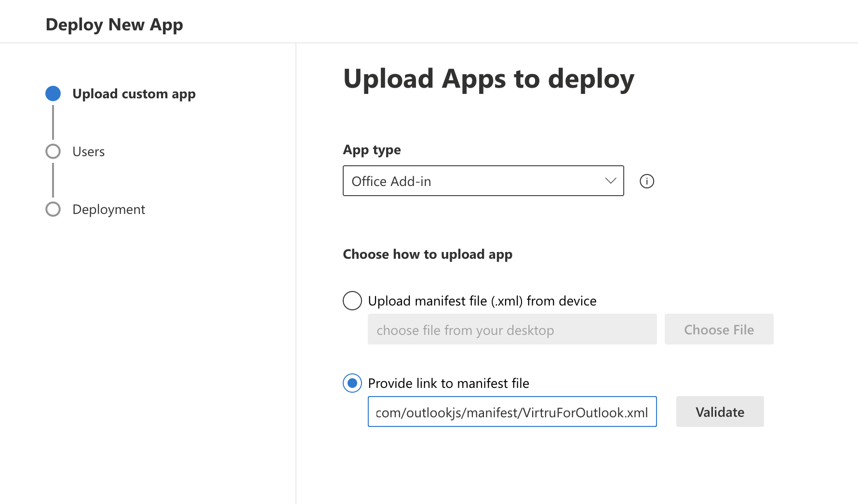Screen dimensions: 858x504
Task: Click the App type label
Action: click(x=372, y=150)
